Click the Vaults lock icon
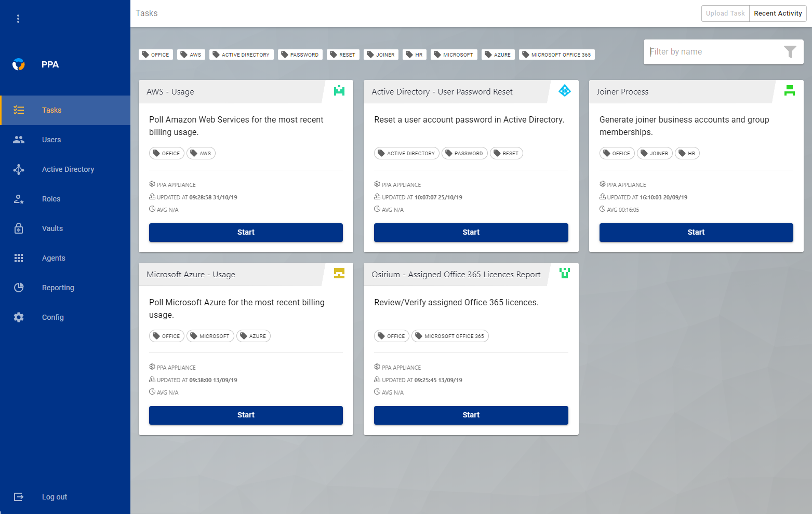The image size is (812, 514). pyautogui.click(x=19, y=228)
